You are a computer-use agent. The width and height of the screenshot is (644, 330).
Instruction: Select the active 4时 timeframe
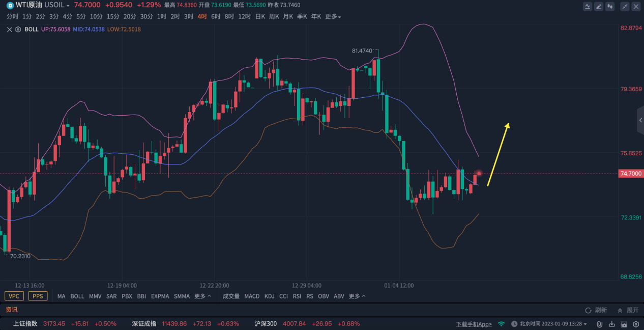(x=202, y=16)
